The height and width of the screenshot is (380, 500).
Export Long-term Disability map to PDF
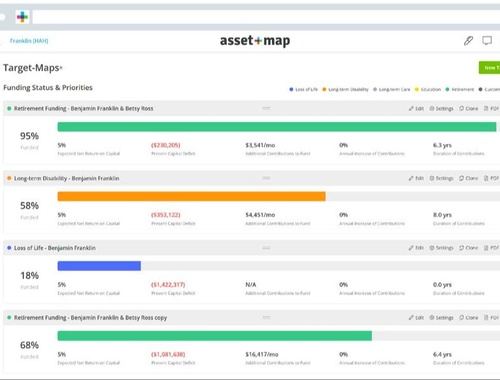(491, 178)
